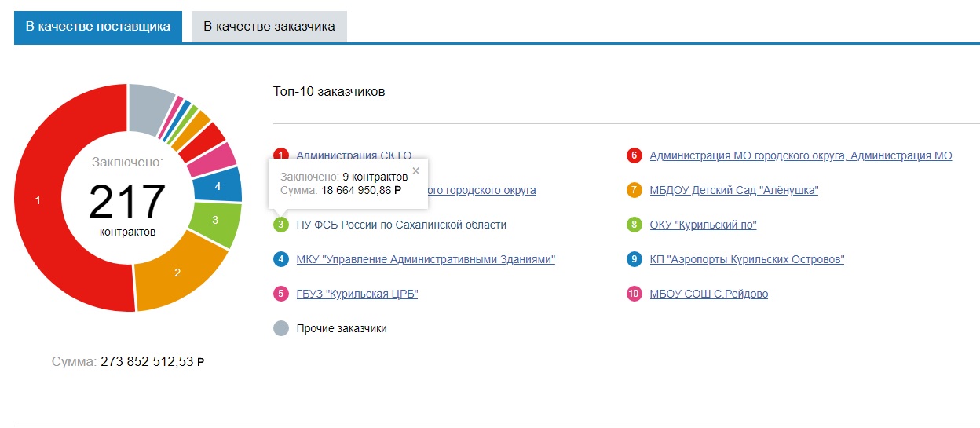Open МБДОУ Детский Сад "Алёнушка" link
980x428 pixels.
click(733, 190)
